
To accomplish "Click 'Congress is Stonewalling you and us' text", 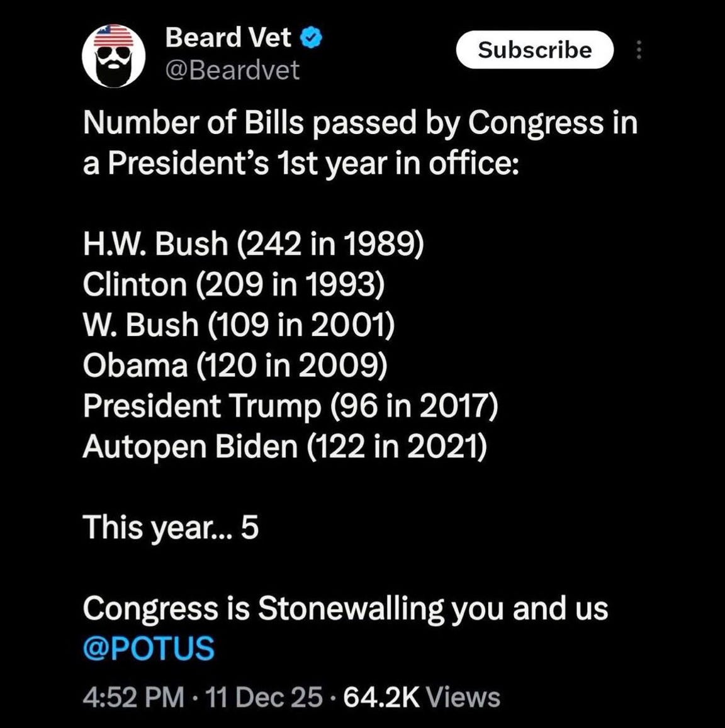I will [x=346, y=608].
